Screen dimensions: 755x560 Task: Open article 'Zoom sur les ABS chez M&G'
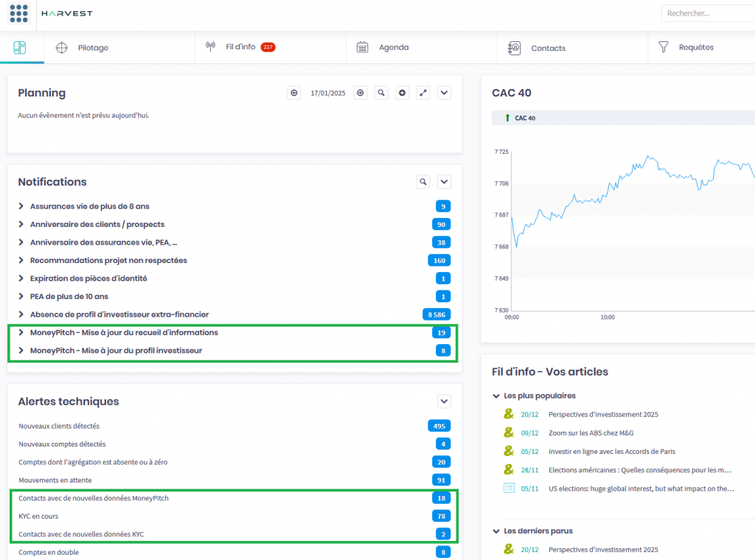click(x=591, y=433)
